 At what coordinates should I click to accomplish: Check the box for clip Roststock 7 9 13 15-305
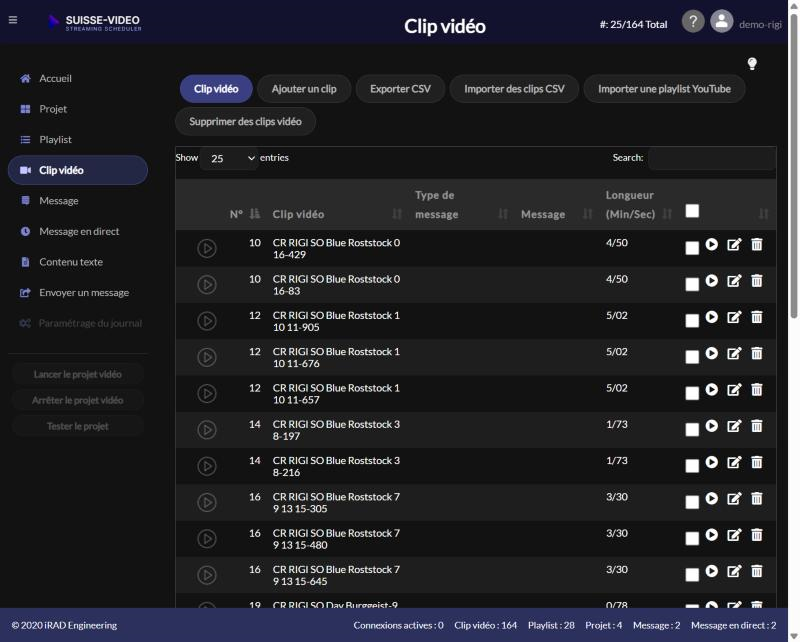[692, 502]
